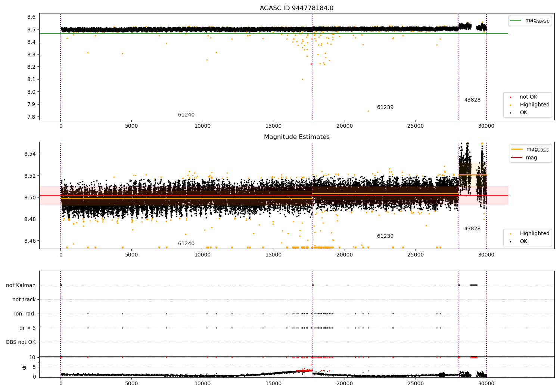Click the 15000 x-tick under Magnitude Estimates plot
This screenshot has width=560, height=392.
[274, 255]
